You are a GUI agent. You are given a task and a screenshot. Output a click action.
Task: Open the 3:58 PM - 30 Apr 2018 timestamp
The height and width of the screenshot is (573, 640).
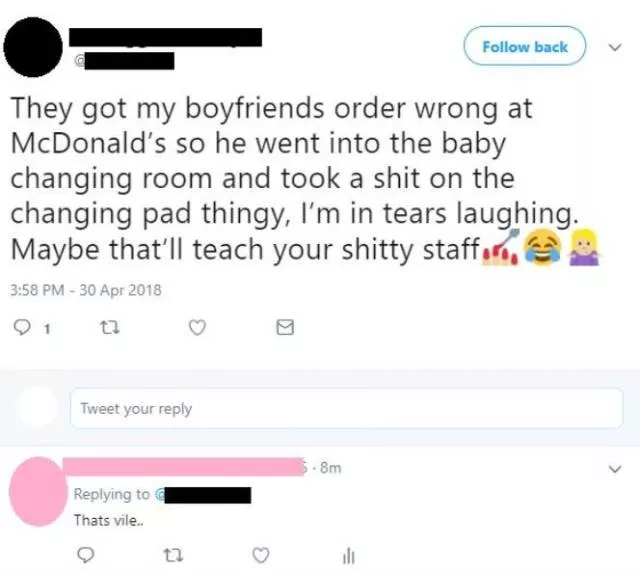(86, 290)
